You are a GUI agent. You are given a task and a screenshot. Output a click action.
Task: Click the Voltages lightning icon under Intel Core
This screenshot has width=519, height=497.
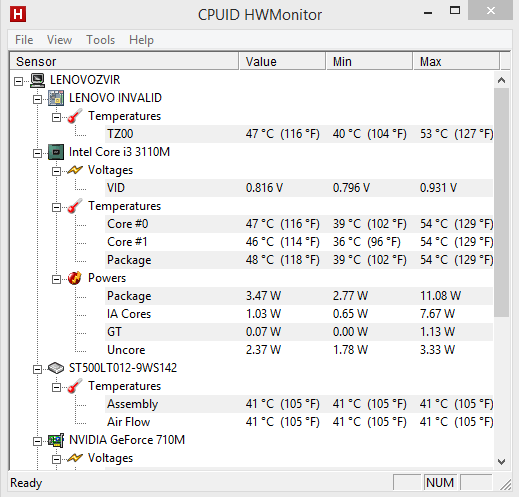[x=75, y=170]
